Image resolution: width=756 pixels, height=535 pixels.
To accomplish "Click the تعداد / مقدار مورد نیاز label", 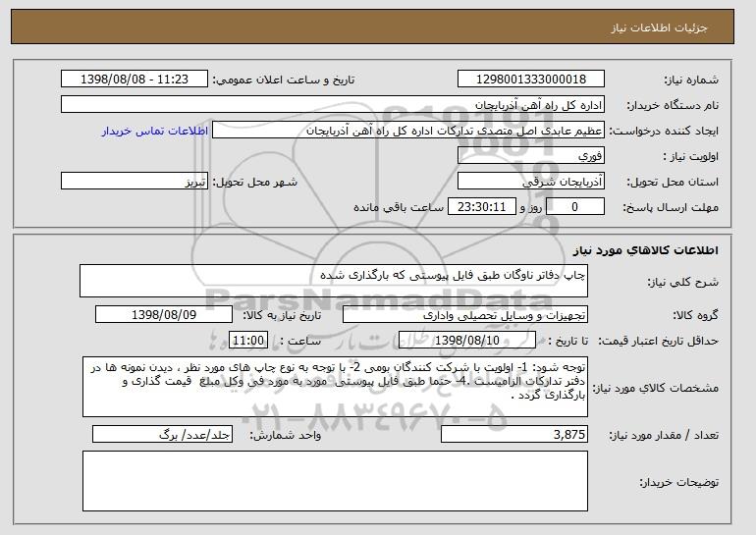I will coord(664,435).
